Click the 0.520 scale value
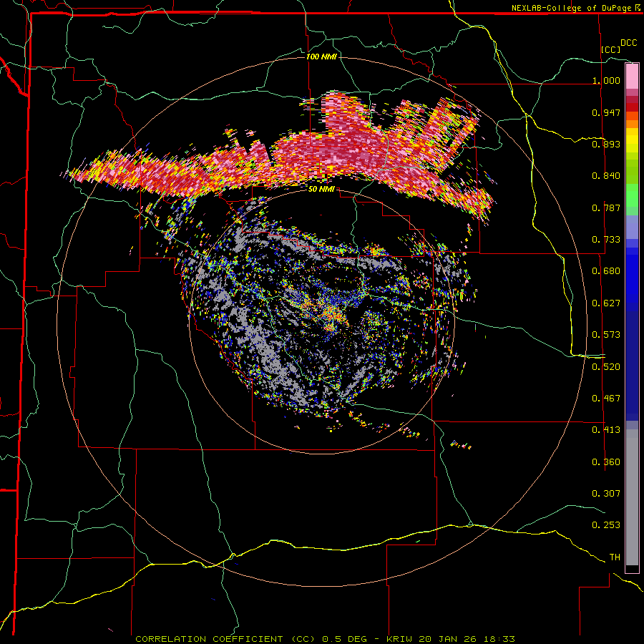This screenshot has width=644, height=644. [606, 367]
